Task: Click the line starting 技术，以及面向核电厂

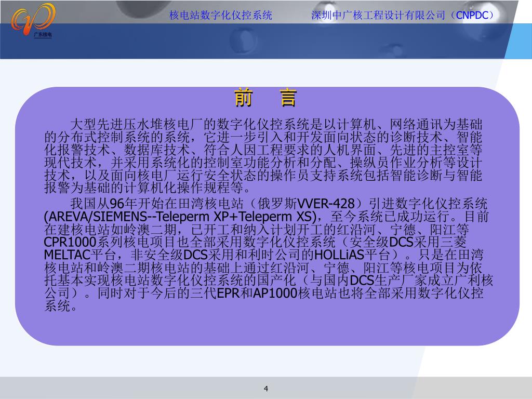Action: [263, 175]
